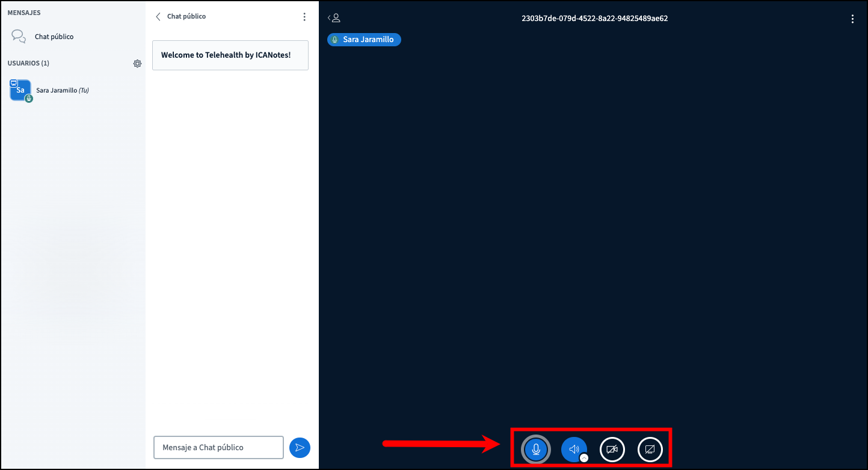Screen dimensions: 868x470
Task: Click the presenter badge on the Sa avatar
Action: [x=13, y=84]
